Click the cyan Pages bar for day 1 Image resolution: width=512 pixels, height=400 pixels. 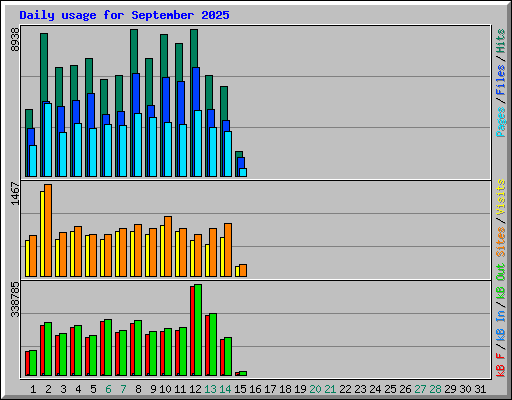[33, 161]
